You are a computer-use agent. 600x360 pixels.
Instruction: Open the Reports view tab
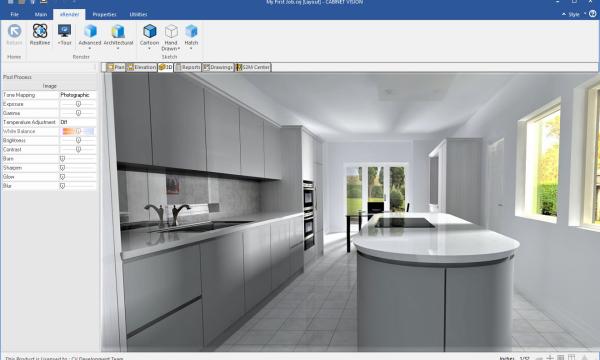pyautogui.click(x=188, y=67)
